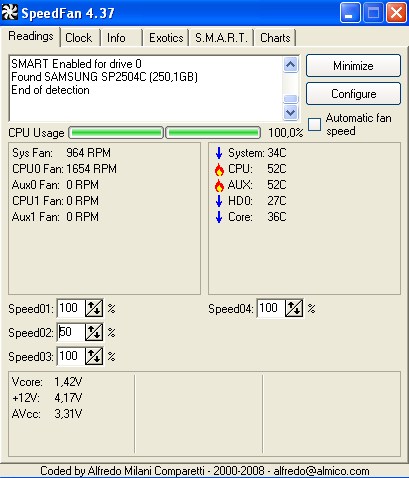Viewport: 409px width, 478px height.
Task: Click the flame icon beside AUX temperature
Action: tap(219, 185)
